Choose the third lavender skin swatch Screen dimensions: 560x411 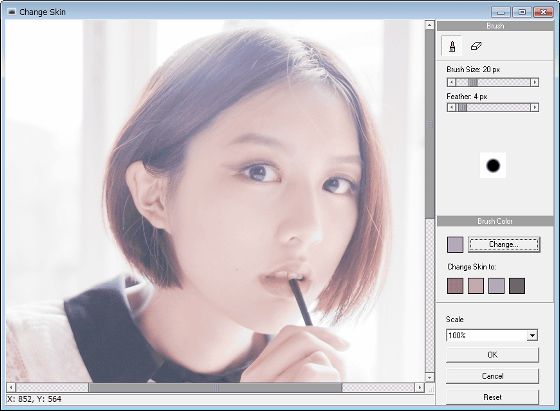tap(496, 286)
